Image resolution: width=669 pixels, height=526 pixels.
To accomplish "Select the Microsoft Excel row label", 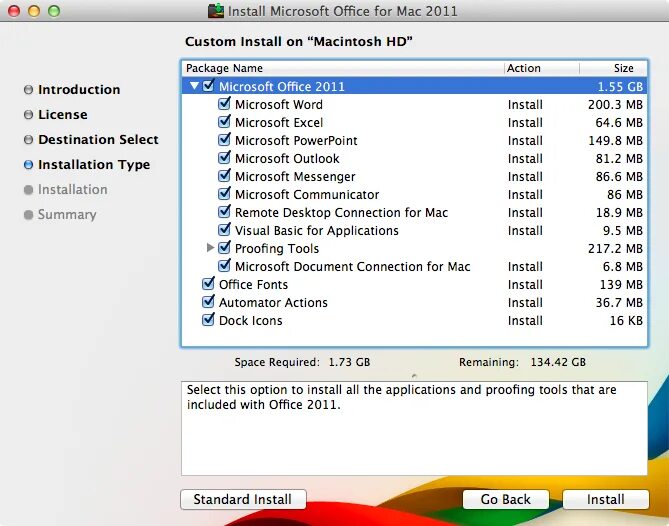I will click(279, 122).
